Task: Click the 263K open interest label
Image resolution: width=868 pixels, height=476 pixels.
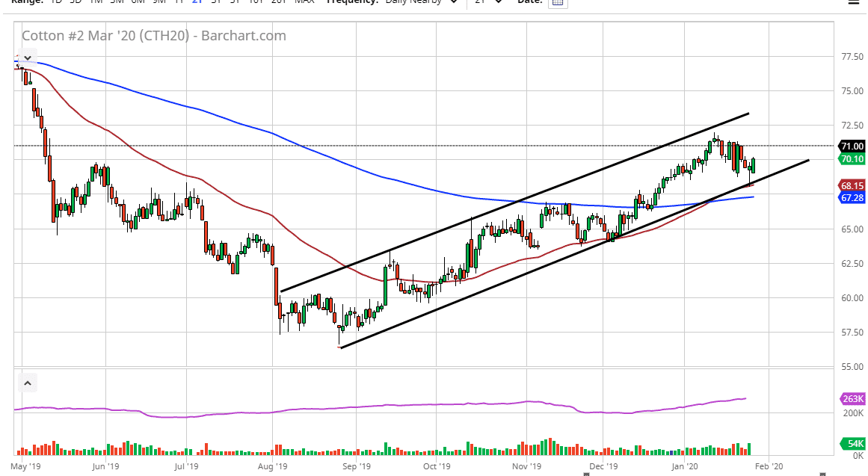Action: click(852, 399)
